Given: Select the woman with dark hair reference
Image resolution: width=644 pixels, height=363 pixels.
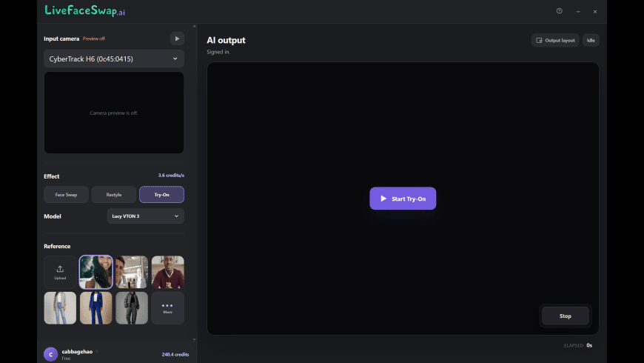Looking at the screenshot, I should click(x=96, y=272).
